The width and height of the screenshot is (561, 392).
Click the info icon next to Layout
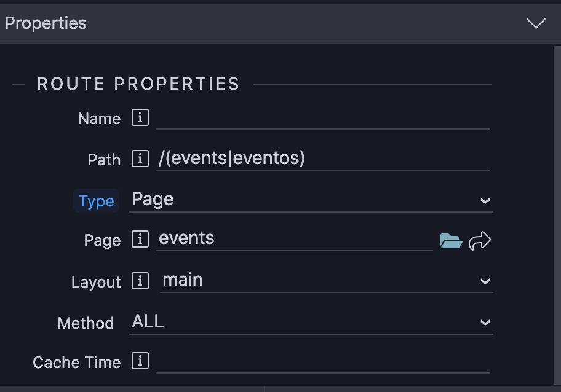pos(140,281)
